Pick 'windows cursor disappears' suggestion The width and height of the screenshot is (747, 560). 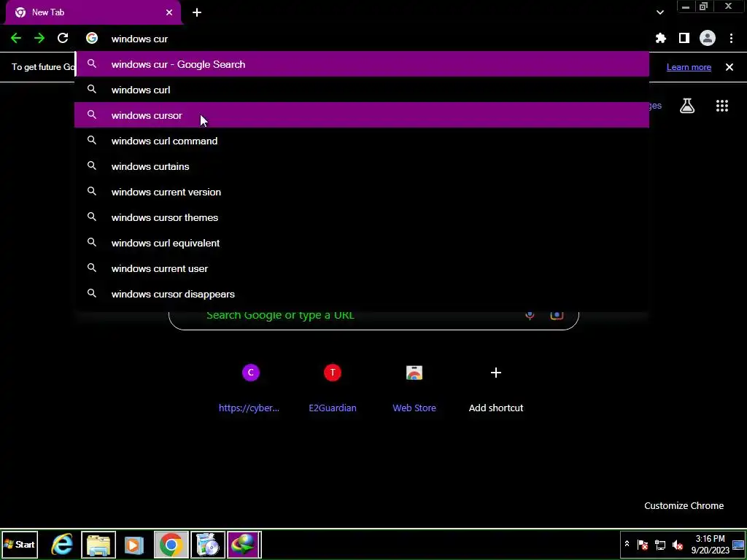(x=362, y=294)
